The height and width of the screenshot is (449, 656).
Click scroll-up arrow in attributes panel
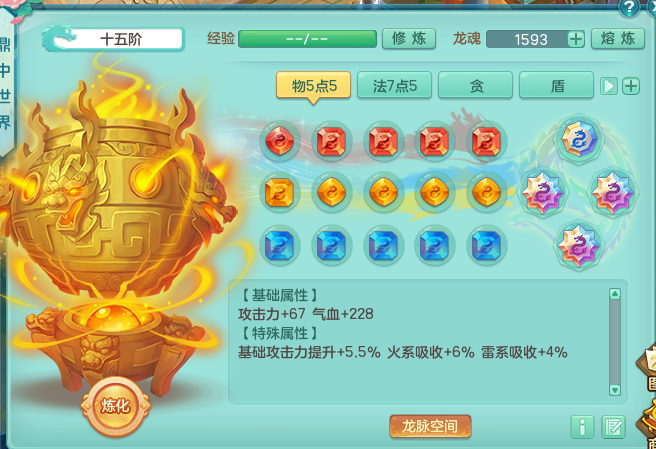pyautogui.click(x=615, y=294)
